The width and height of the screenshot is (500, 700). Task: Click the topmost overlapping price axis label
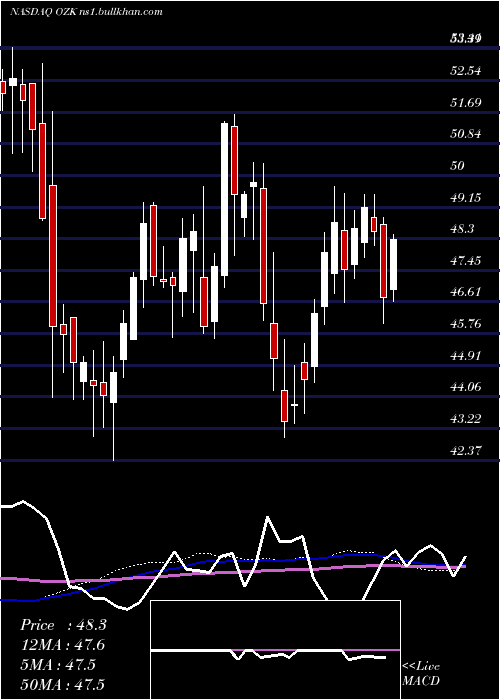click(x=466, y=39)
